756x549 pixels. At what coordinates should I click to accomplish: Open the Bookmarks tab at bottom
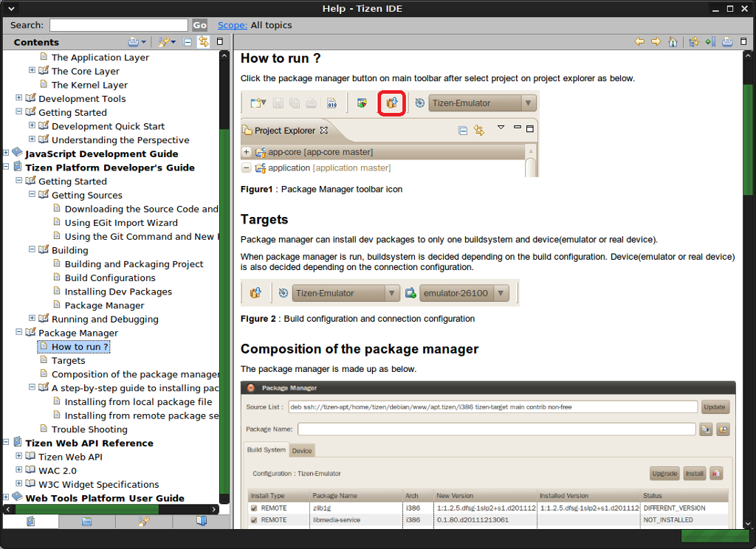[201, 522]
